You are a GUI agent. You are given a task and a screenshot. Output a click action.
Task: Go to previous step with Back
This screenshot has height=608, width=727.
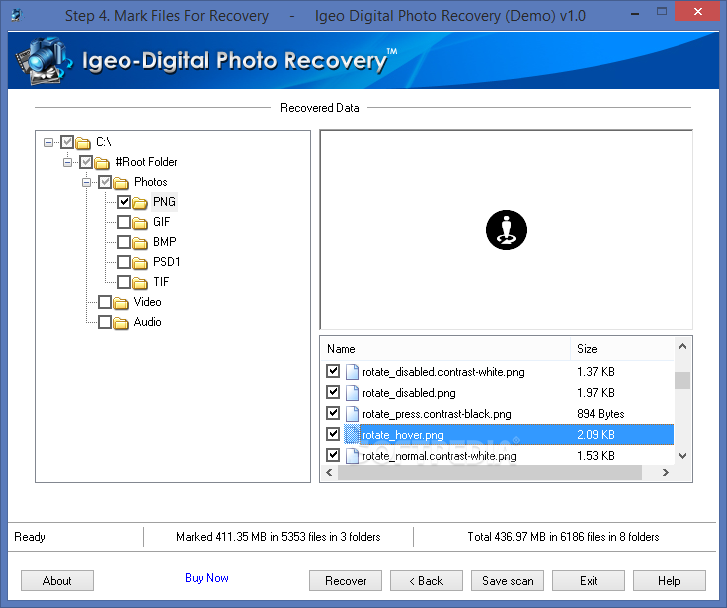coord(426,581)
